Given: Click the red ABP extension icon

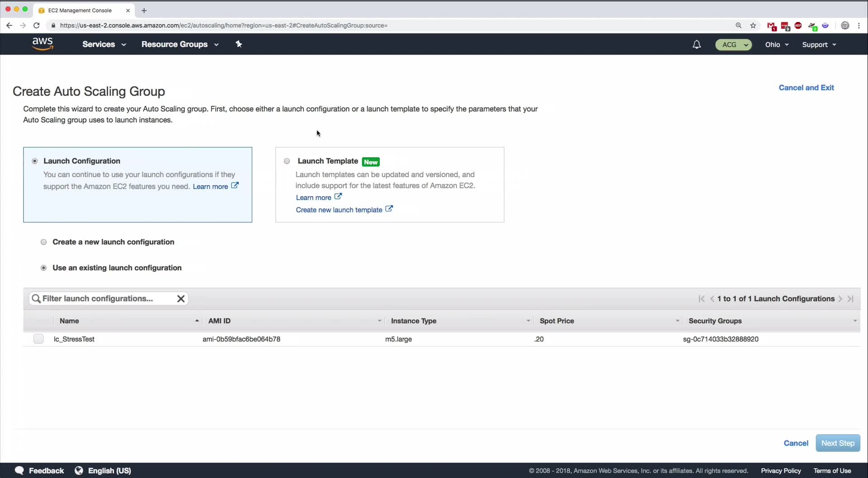Looking at the screenshot, I should [x=798, y=25].
